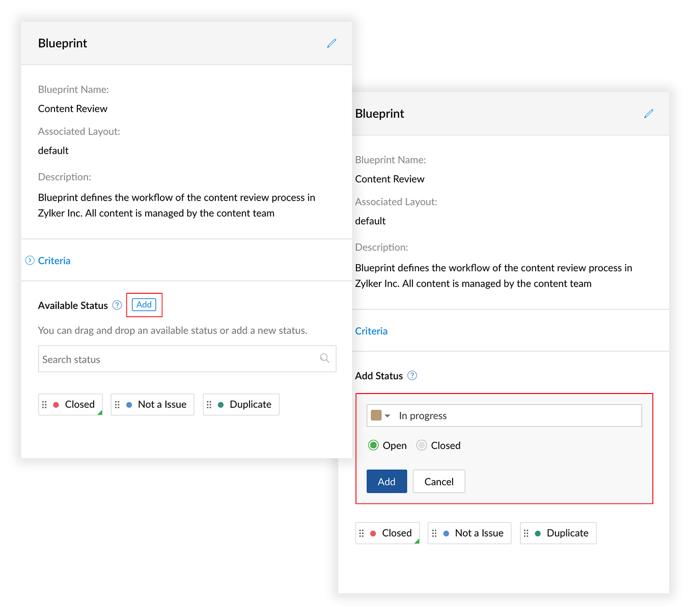This screenshot has height=616, width=693.
Task: Select the Open radio button
Action: 373,445
